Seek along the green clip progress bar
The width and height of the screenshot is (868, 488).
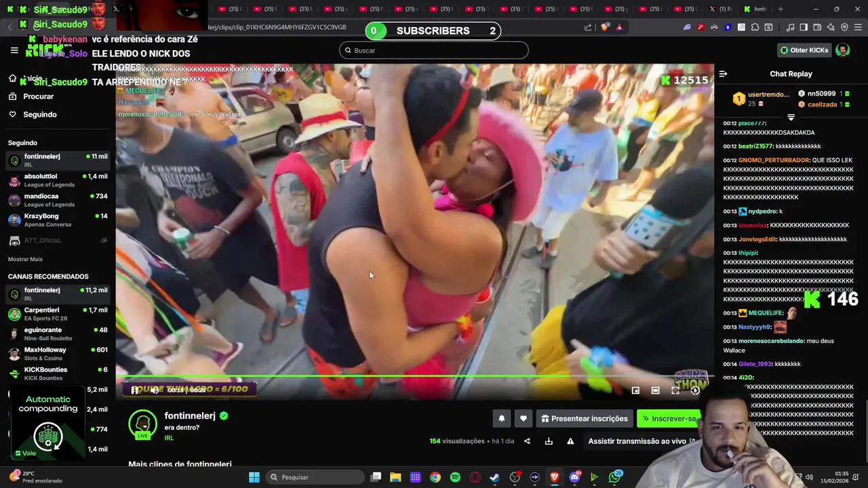414,376
